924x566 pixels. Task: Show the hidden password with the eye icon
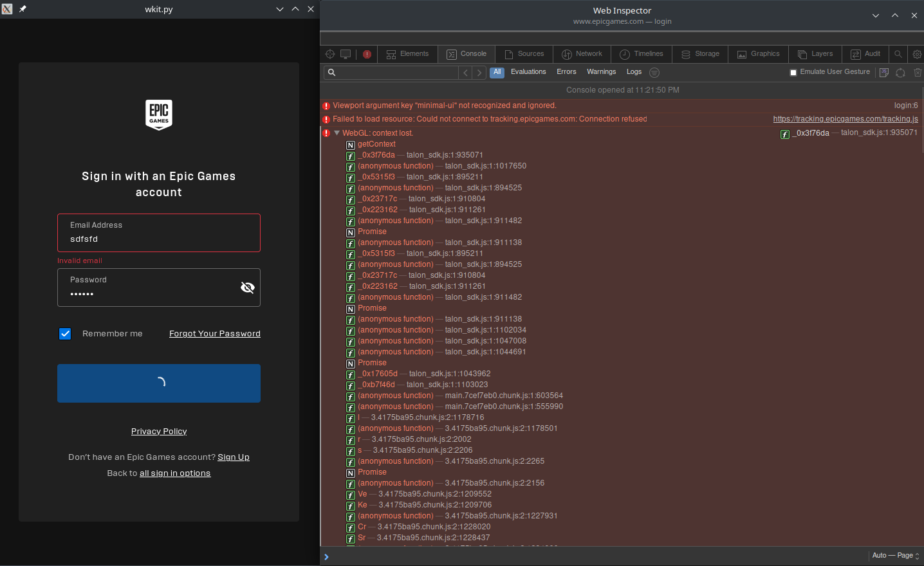(x=248, y=288)
